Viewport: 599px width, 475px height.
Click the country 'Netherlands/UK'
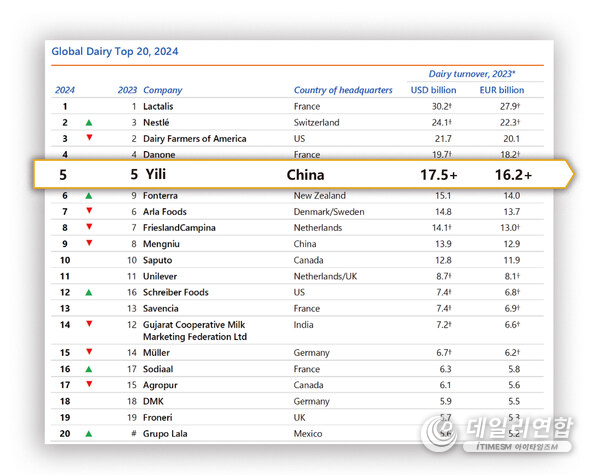point(325,276)
